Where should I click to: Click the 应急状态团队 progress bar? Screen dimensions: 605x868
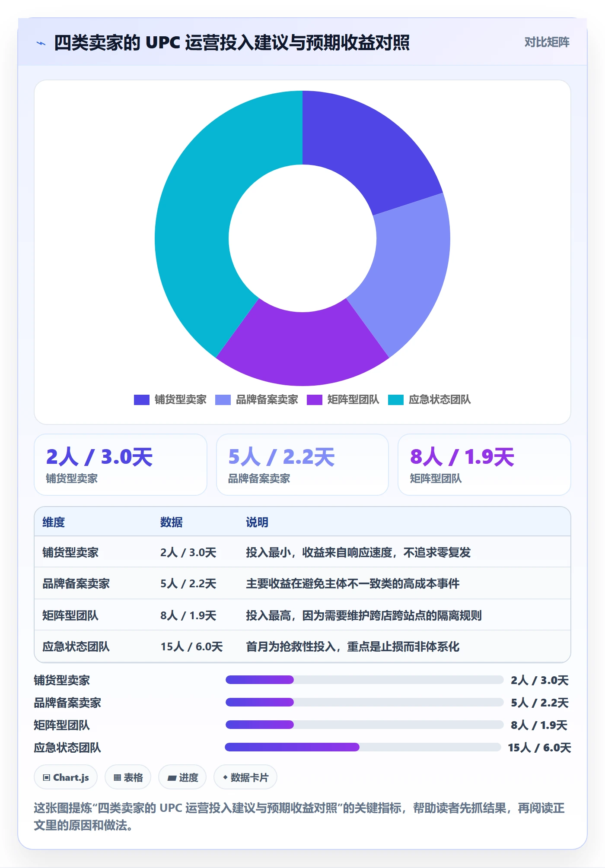pos(363,747)
